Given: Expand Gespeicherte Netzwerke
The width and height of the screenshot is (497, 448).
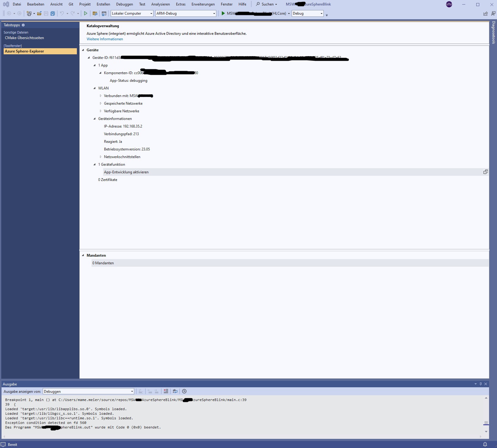Looking at the screenshot, I should [100, 103].
